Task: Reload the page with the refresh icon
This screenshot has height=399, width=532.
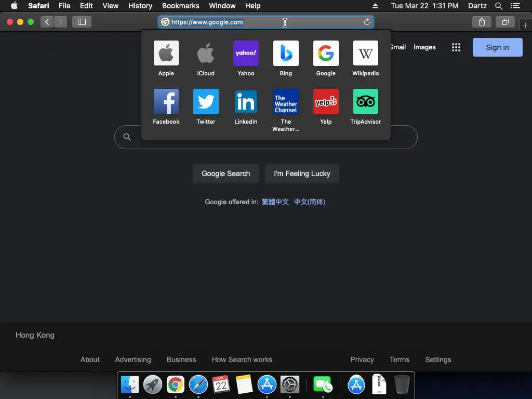Action: click(367, 22)
